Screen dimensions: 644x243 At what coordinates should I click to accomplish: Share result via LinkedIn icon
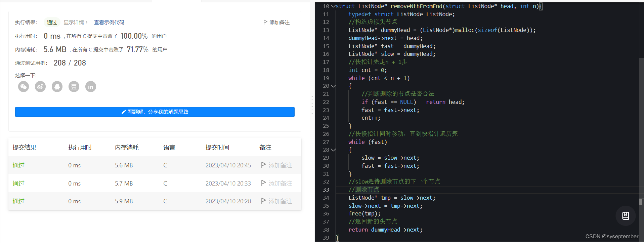91,87
